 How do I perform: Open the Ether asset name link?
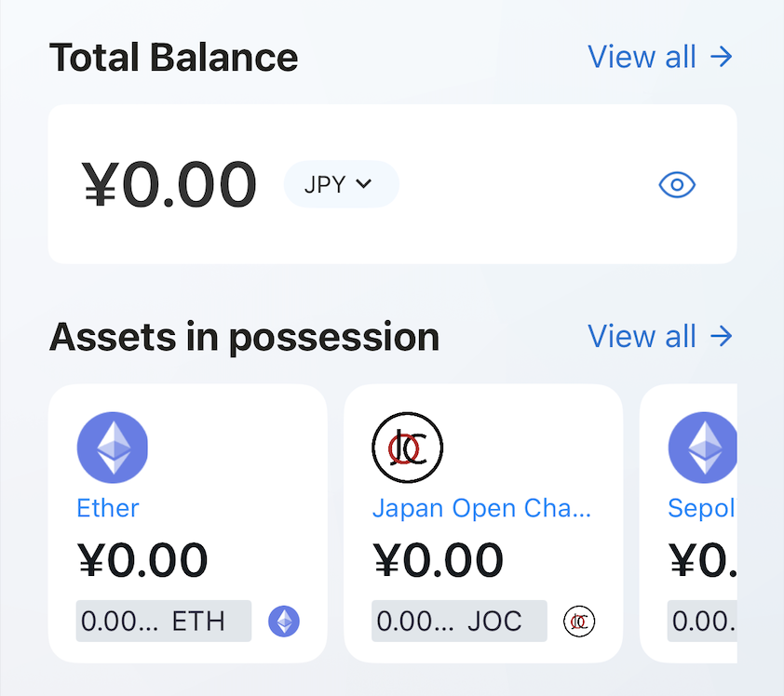click(x=108, y=508)
